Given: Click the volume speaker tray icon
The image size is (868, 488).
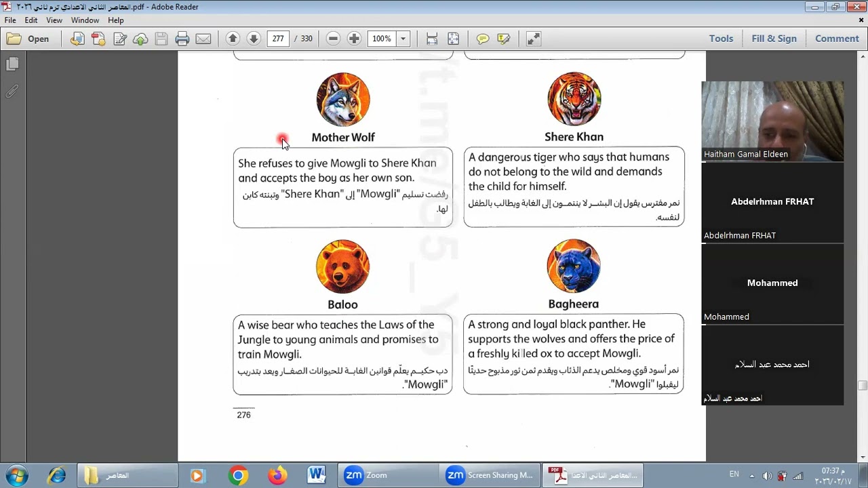Looking at the screenshot, I should (767, 476).
